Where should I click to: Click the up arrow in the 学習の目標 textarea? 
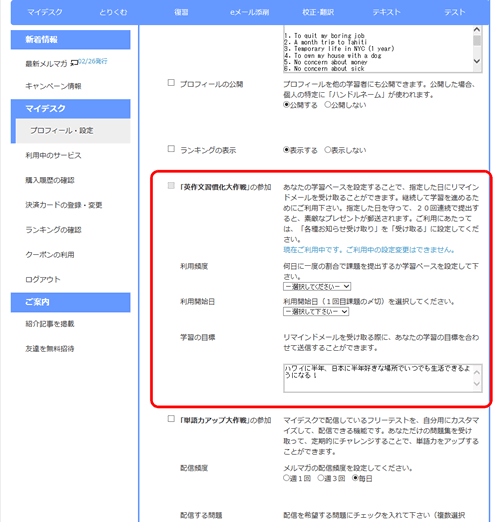pos(477,372)
